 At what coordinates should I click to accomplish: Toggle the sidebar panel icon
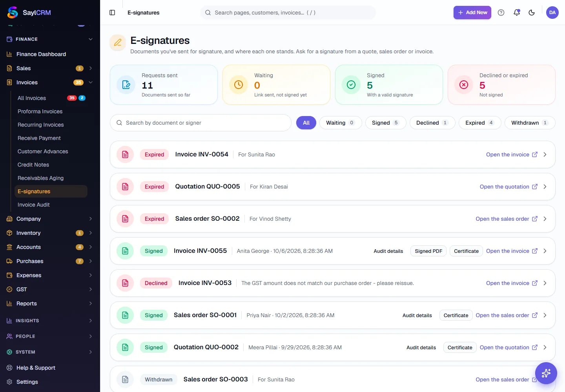[x=112, y=13]
